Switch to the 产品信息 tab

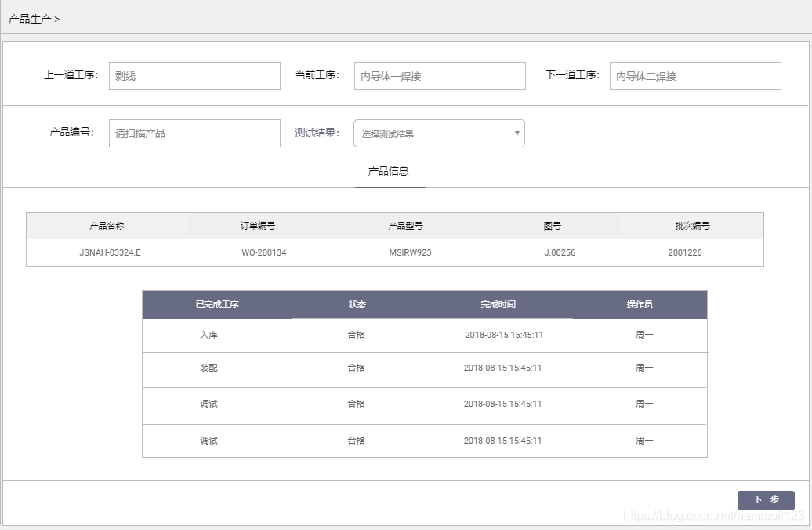point(389,171)
